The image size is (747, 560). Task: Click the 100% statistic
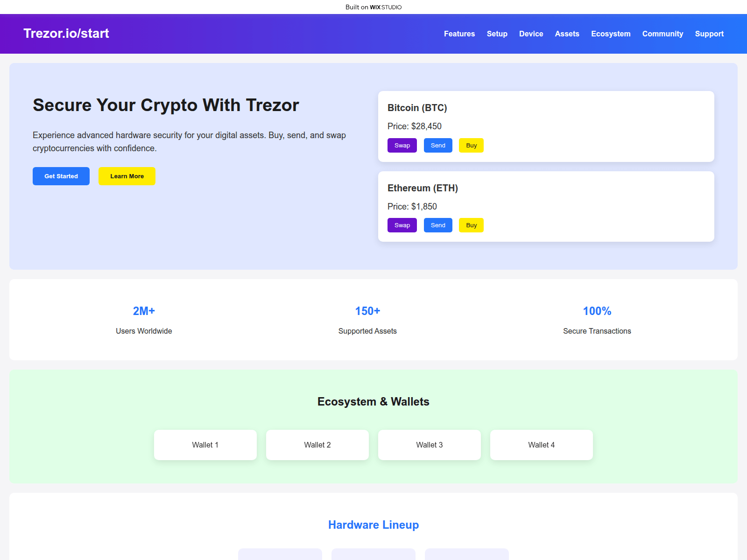point(597,311)
